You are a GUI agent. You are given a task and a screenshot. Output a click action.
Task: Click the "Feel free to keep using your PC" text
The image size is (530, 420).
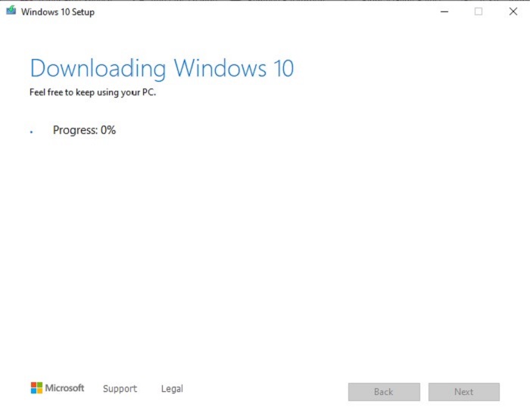pyautogui.click(x=92, y=93)
